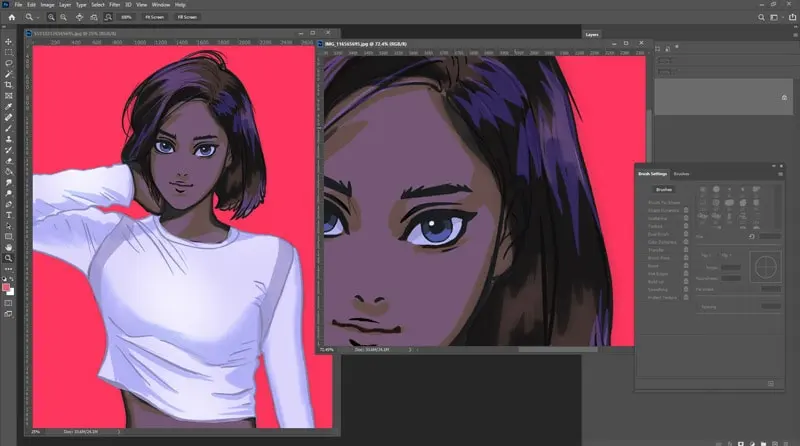
Task: Toggle the Shape Dynamics lock icon
Action: click(686, 210)
